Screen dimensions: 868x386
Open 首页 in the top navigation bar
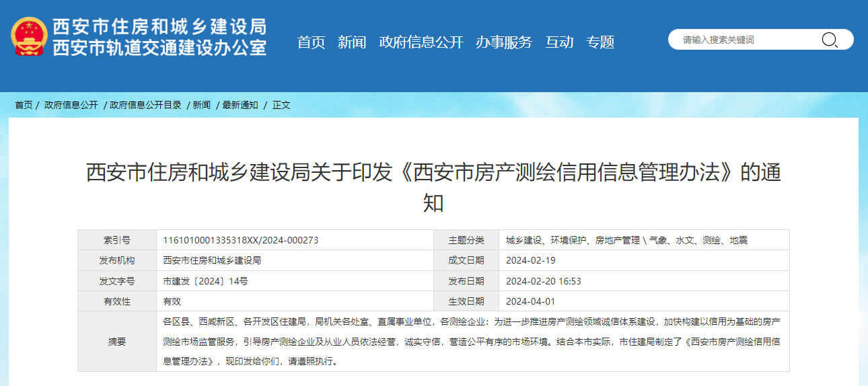tap(311, 42)
